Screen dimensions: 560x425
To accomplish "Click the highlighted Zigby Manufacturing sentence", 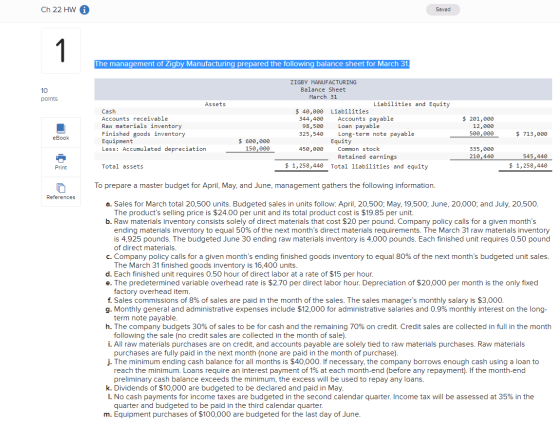I will coord(252,64).
